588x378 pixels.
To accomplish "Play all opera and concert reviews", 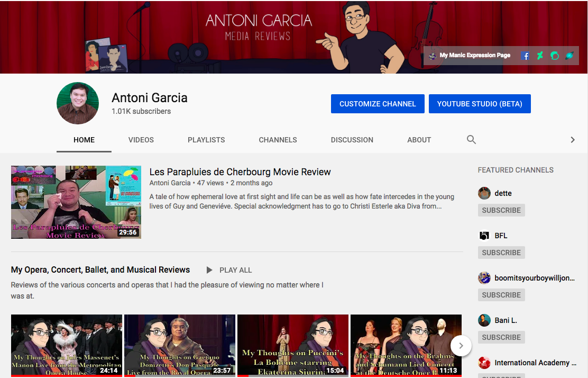I will click(x=229, y=270).
